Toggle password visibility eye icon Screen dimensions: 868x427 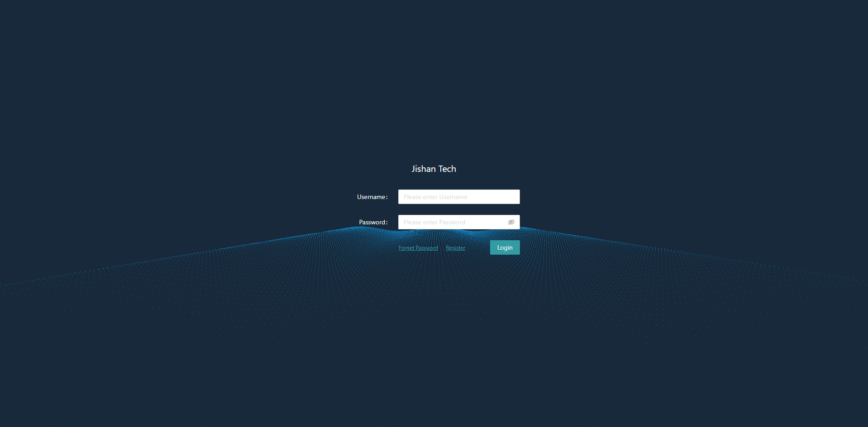point(511,222)
